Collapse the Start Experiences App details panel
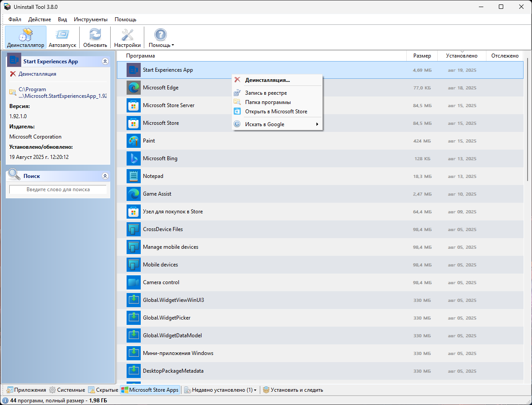Image resolution: width=532 pixels, height=405 pixels. 105,62
